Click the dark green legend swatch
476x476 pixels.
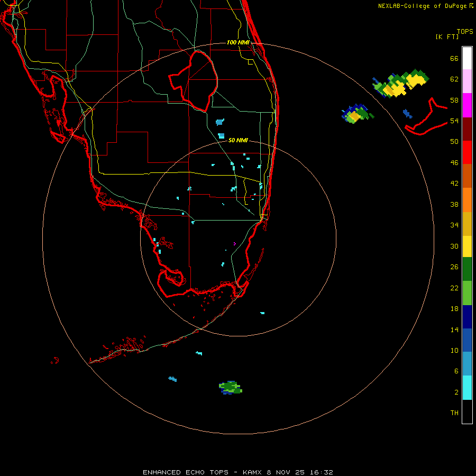click(x=467, y=269)
